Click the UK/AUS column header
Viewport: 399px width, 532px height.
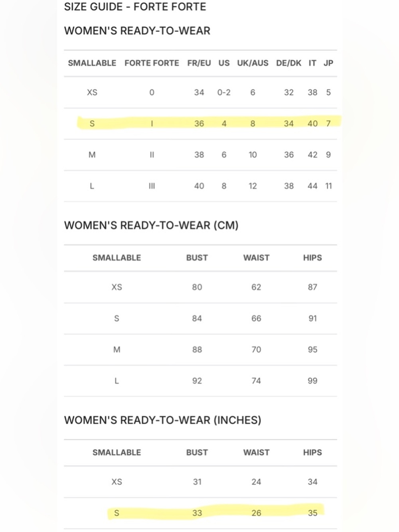253,63
